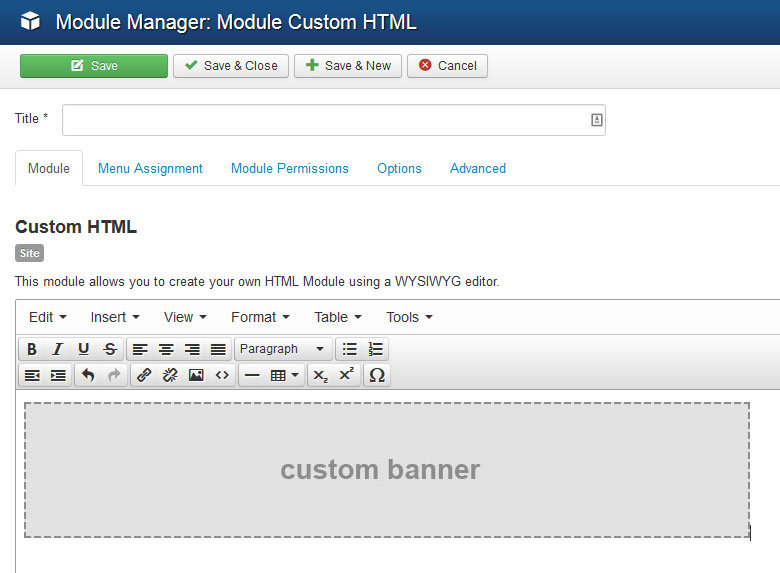Toggle italic formatting in editor toolbar

point(58,349)
